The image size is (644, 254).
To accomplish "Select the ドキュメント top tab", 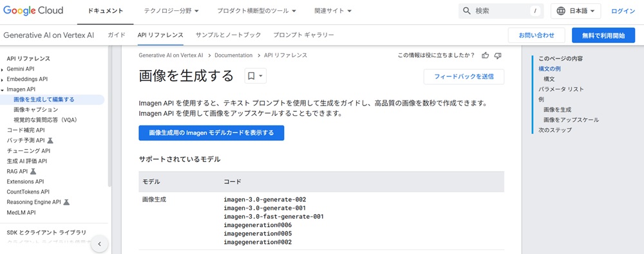I will (106, 11).
